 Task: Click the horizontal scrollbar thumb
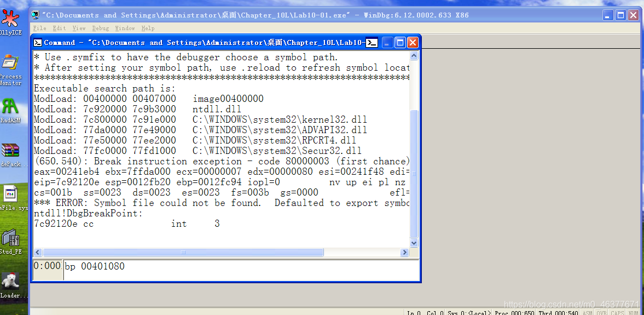(183, 253)
